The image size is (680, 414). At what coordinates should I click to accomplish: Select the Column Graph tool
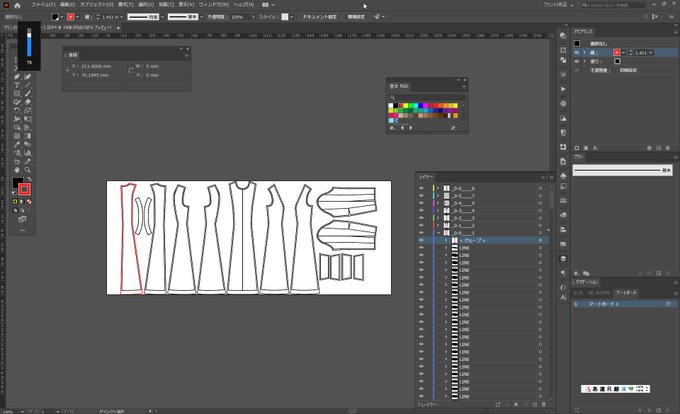pos(27,153)
